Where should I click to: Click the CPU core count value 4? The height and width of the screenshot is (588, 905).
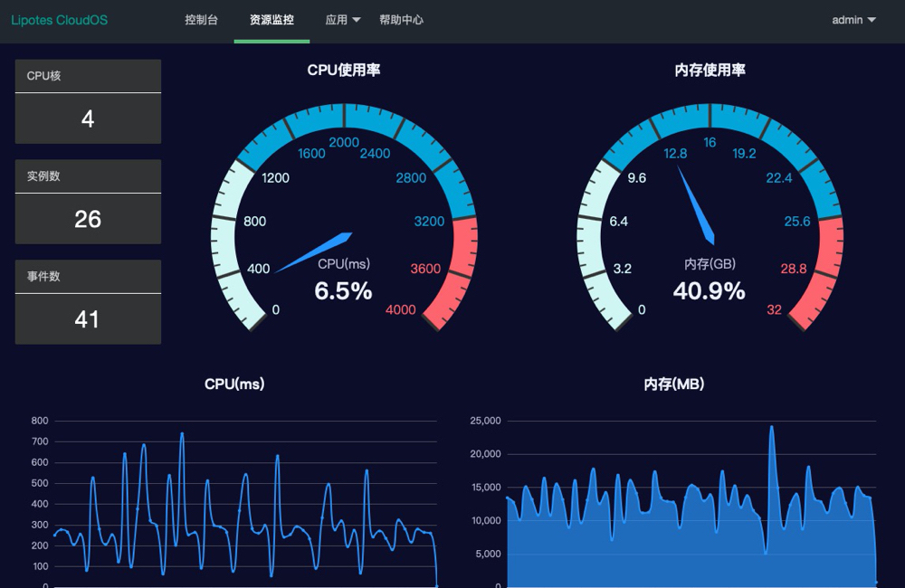coord(88,119)
